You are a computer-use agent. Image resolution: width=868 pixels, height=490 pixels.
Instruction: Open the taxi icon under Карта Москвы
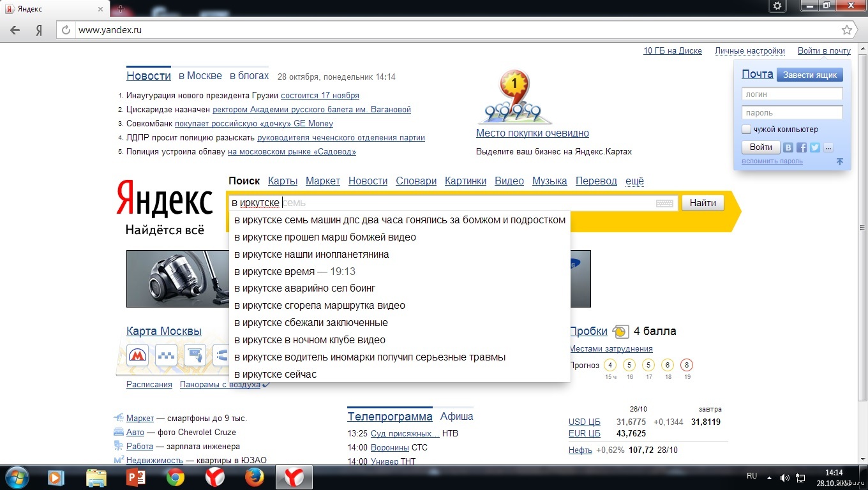tap(166, 355)
